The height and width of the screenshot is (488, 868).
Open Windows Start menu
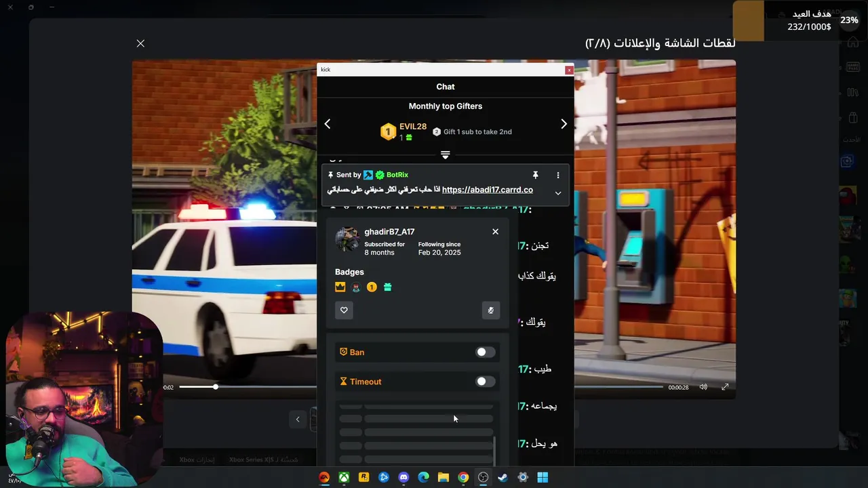[542, 477]
